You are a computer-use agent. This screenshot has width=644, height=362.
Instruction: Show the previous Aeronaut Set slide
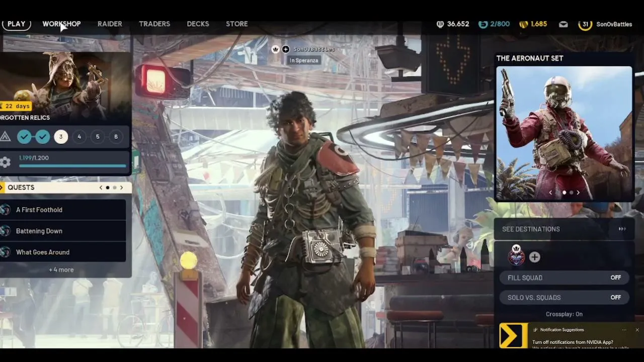click(550, 193)
